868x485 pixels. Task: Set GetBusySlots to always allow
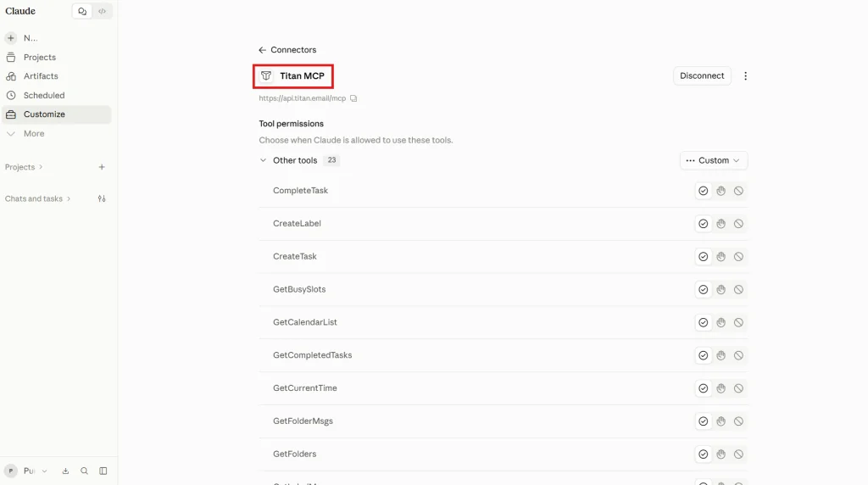703,290
